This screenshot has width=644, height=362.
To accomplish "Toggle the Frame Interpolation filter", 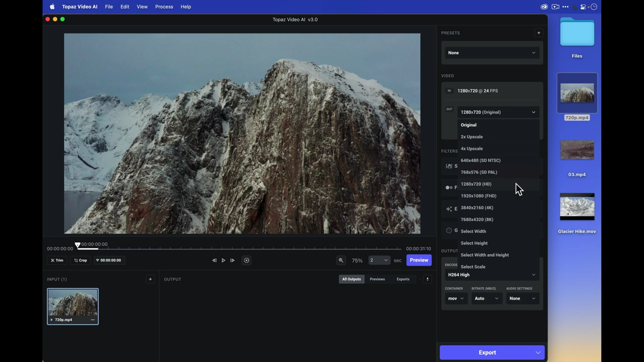I will click(449, 187).
